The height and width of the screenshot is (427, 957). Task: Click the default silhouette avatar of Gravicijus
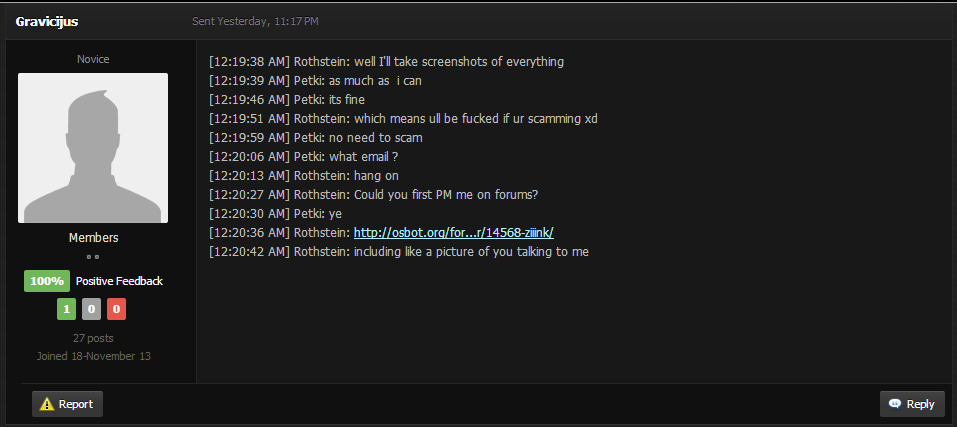(x=93, y=148)
